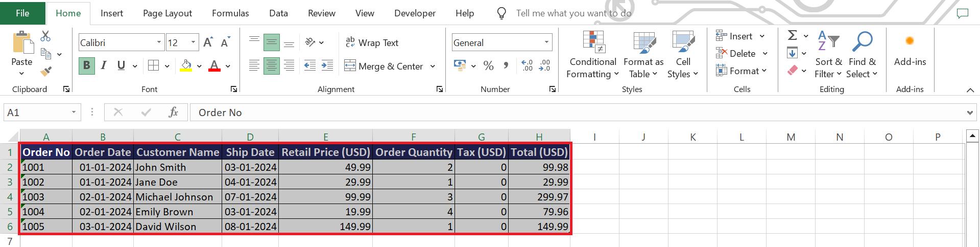Toggle Middle Align
980x247 pixels.
272,42
